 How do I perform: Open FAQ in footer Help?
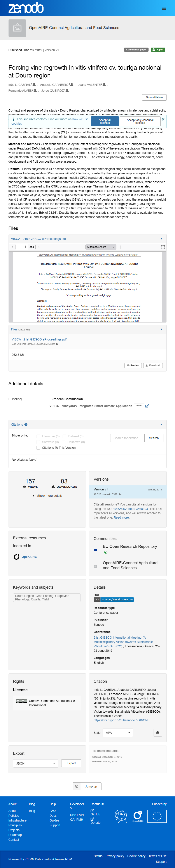point(52,811)
